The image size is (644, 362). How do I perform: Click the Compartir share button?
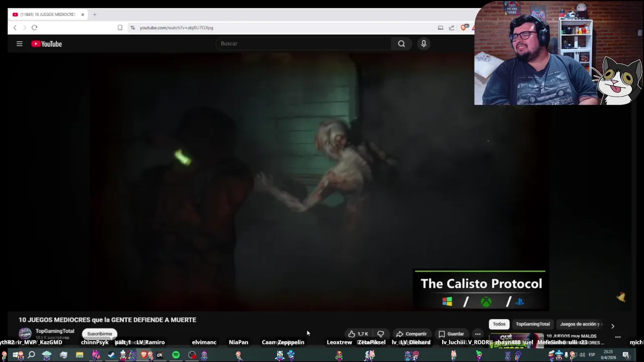pyautogui.click(x=411, y=334)
